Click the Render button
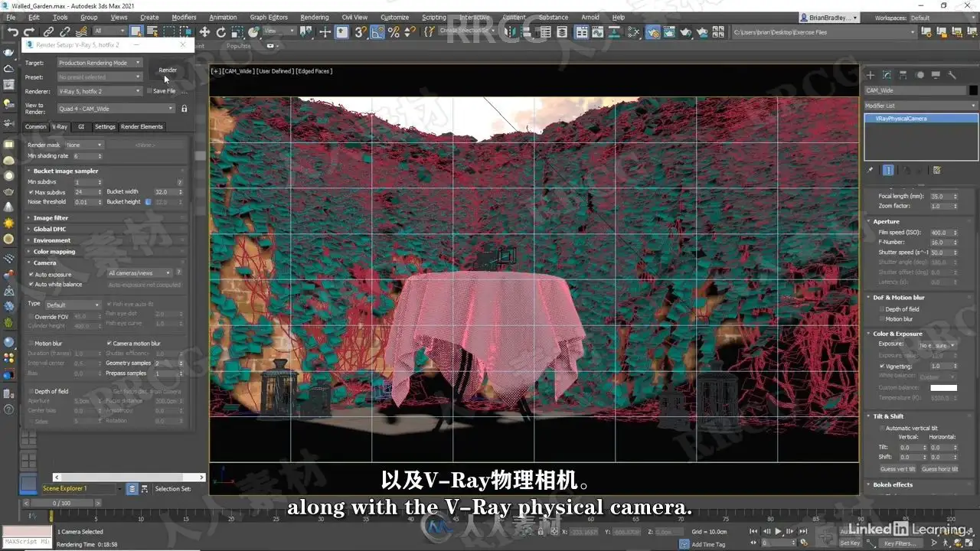This screenshot has width=980, height=551. tap(168, 70)
